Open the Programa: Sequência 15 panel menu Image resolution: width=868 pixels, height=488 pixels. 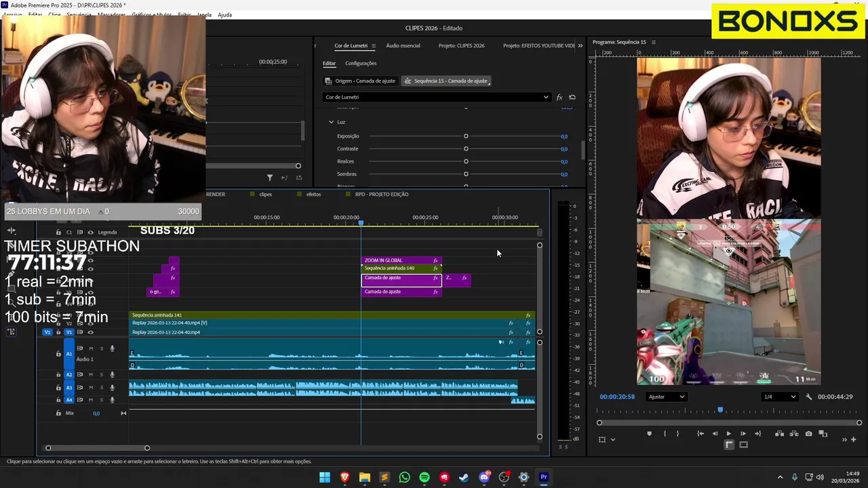[x=653, y=42]
